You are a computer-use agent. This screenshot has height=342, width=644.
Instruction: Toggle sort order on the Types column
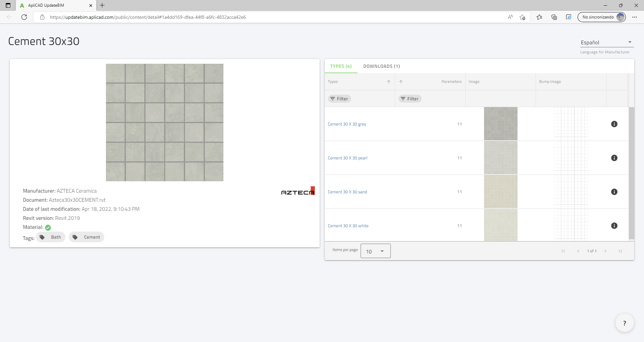point(388,82)
